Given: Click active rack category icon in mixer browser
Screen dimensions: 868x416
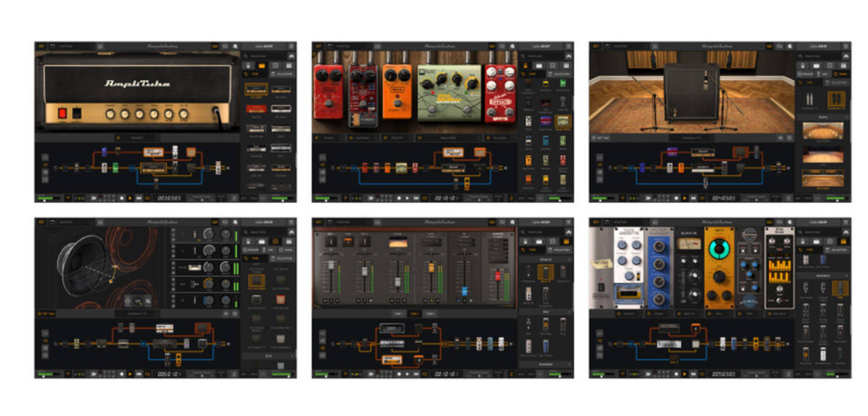Looking at the screenshot, I should (x=565, y=241).
